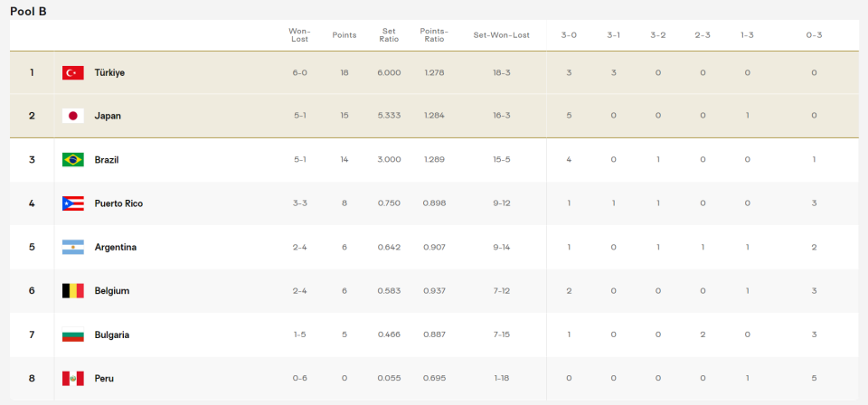Open the Japan team name link
Image resolution: width=868 pixels, height=405 pixels.
pyautogui.click(x=108, y=116)
